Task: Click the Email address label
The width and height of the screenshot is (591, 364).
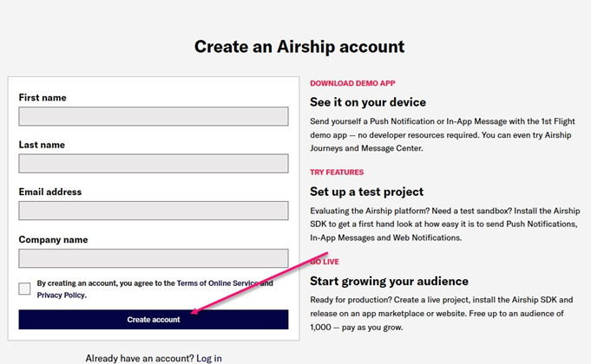Action: [50, 192]
